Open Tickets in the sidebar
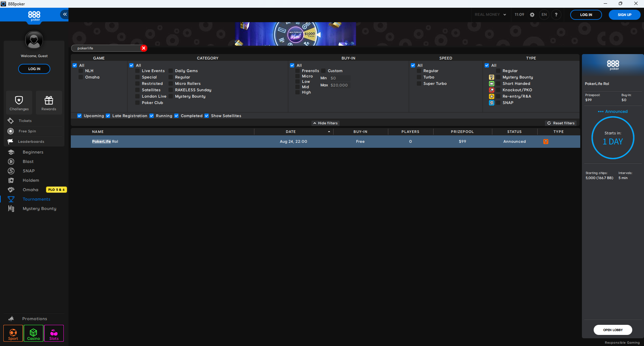Screen dimensions: 644x346 [25, 121]
